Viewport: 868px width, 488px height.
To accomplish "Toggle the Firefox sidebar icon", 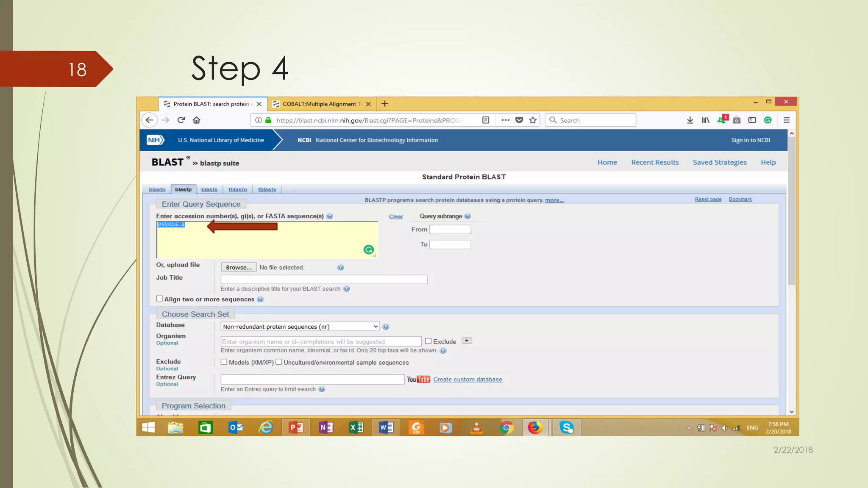I will point(752,120).
